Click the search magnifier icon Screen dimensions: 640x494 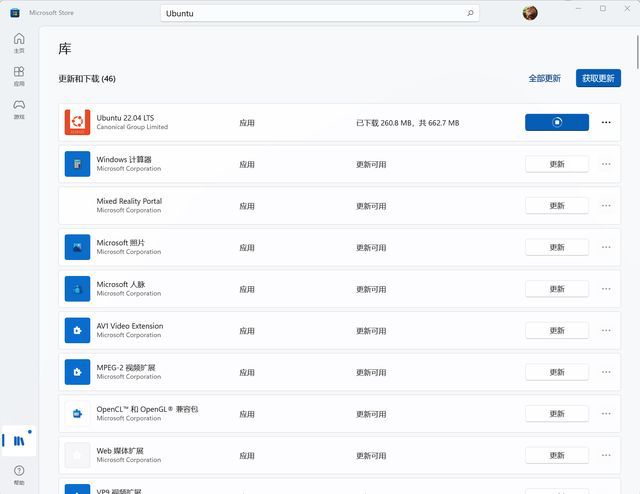tap(470, 13)
